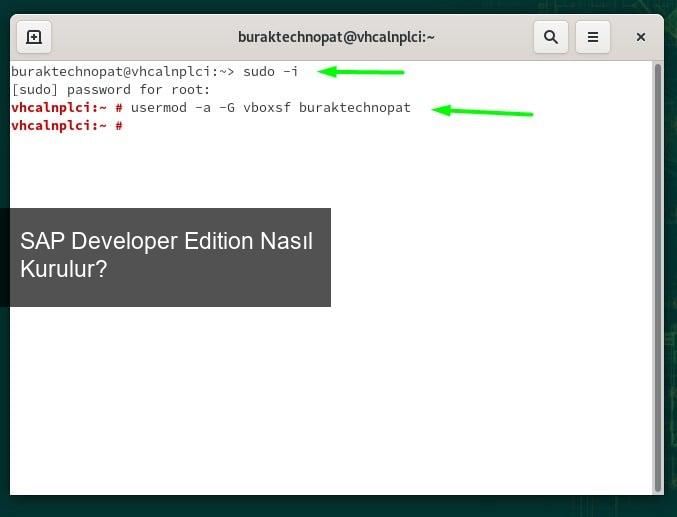Image resolution: width=677 pixels, height=517 pixels.
Task: Click the window title buraktechnopat@vhcalnplci
Action: pyautogui.click(x=336, y=38)
